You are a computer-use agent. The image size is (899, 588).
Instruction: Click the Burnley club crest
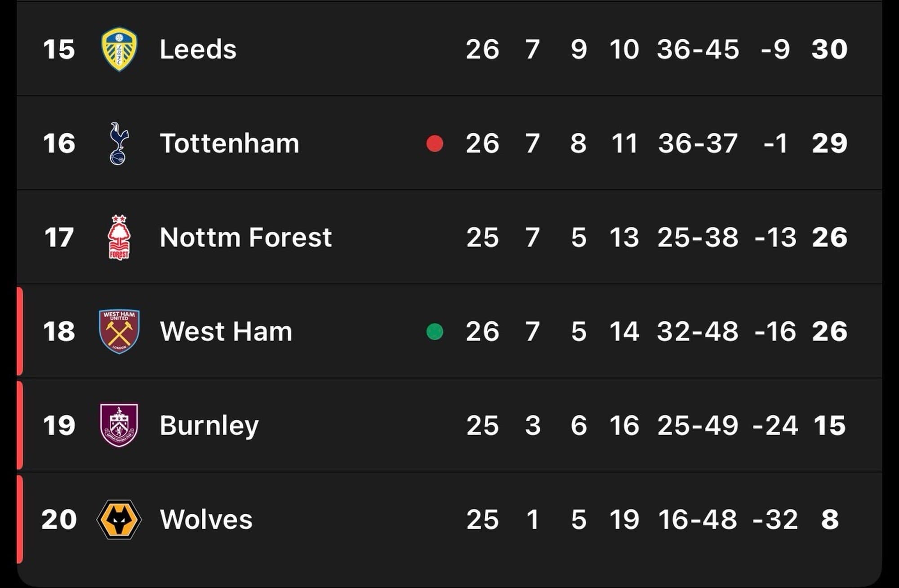click(119, 425)
